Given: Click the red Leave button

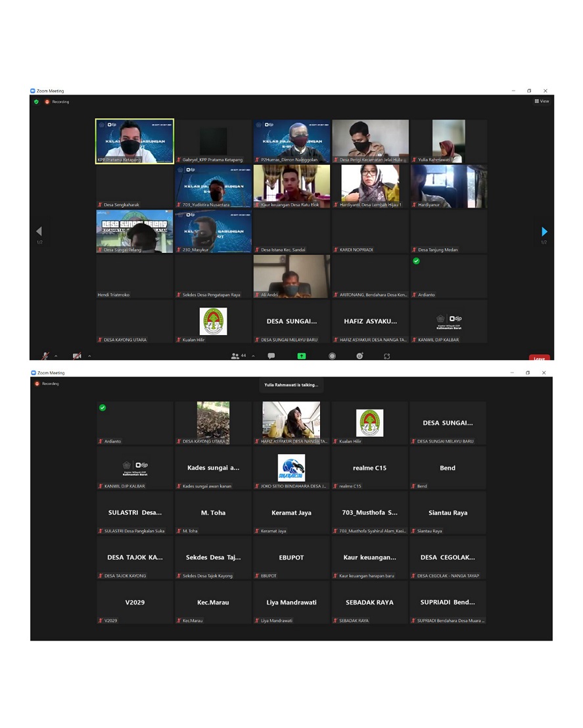Looking at the screenshot, I should pos(539,358).
